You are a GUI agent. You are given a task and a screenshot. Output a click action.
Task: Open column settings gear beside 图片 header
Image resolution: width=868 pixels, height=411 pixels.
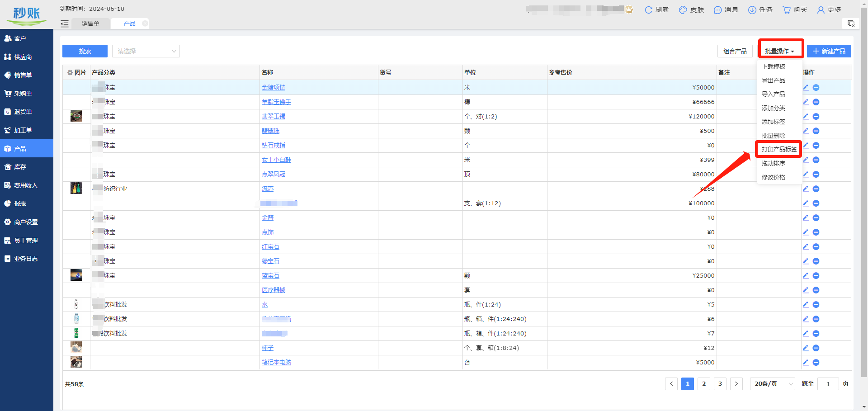point(70,73)
